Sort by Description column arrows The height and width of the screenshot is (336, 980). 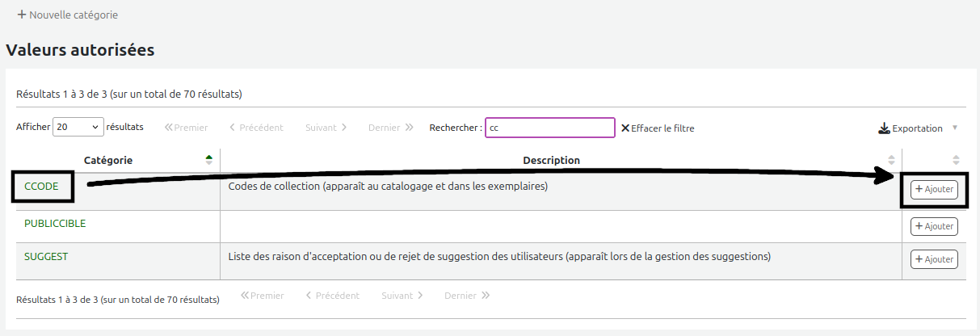click(891, 160)
